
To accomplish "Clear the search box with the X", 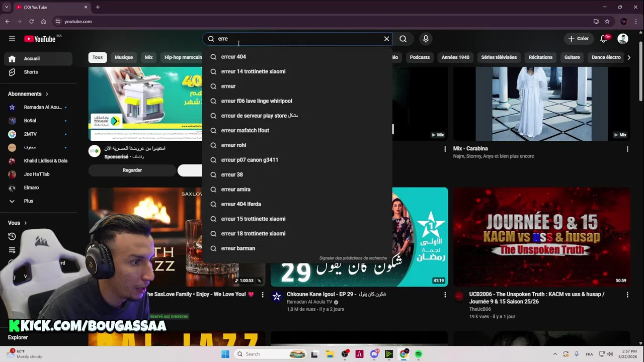I will pos(386,39).
